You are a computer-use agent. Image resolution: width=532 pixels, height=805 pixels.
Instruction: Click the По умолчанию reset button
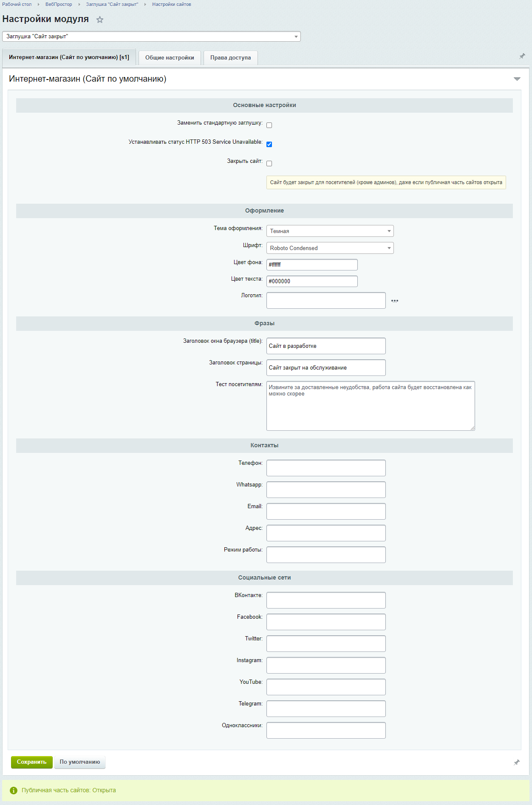(80, 762)
